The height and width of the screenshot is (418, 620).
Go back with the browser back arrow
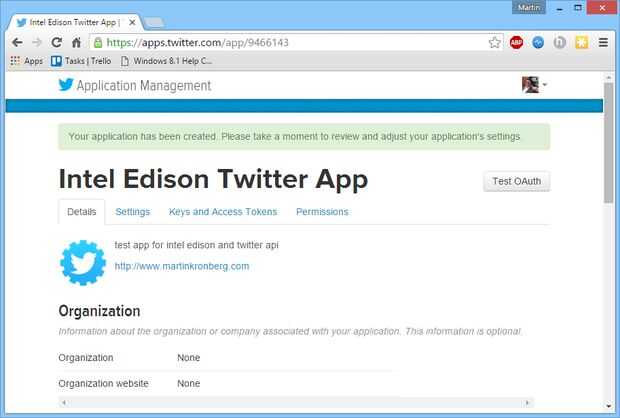[x=17, y=42]
